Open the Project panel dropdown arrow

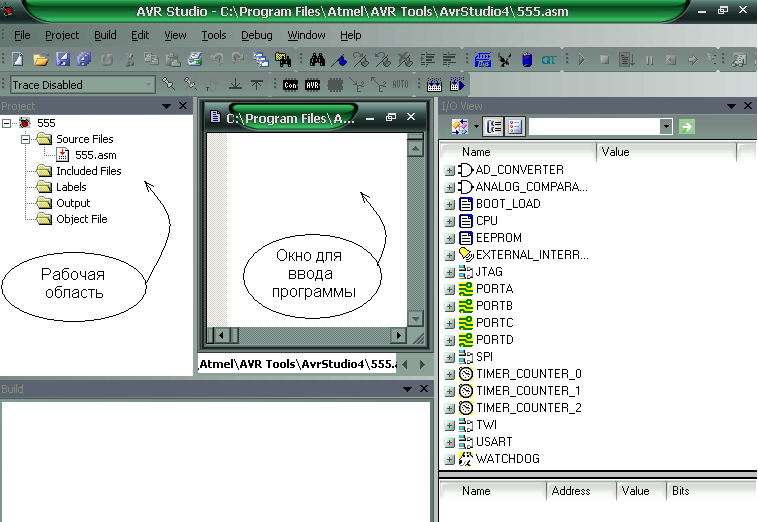coord(166,106)
